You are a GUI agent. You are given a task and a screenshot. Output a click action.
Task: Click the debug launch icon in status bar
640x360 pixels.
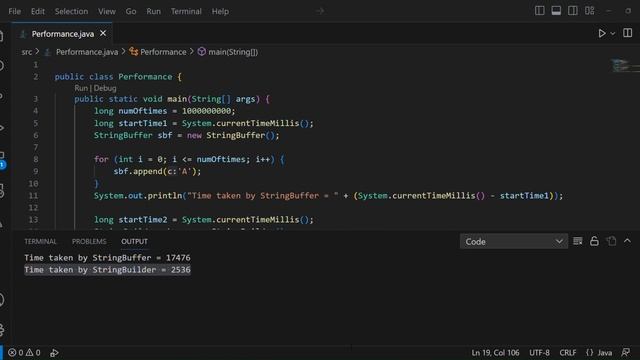coord(54,353)
